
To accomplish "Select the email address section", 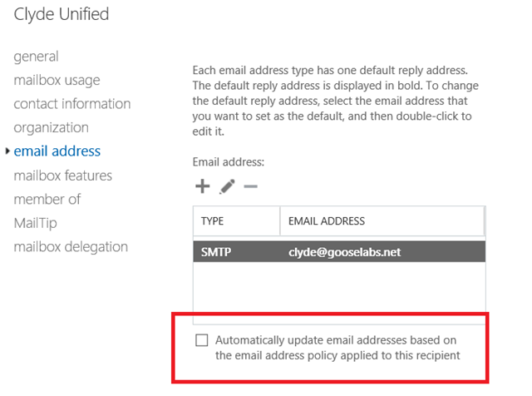I will (57, 151).
